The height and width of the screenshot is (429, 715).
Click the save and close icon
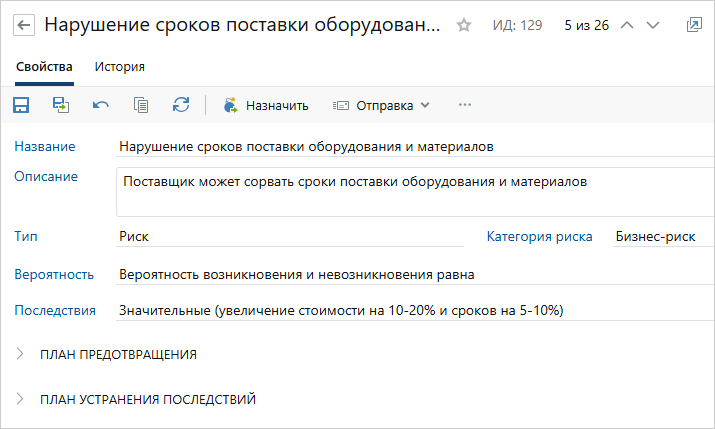61,105
